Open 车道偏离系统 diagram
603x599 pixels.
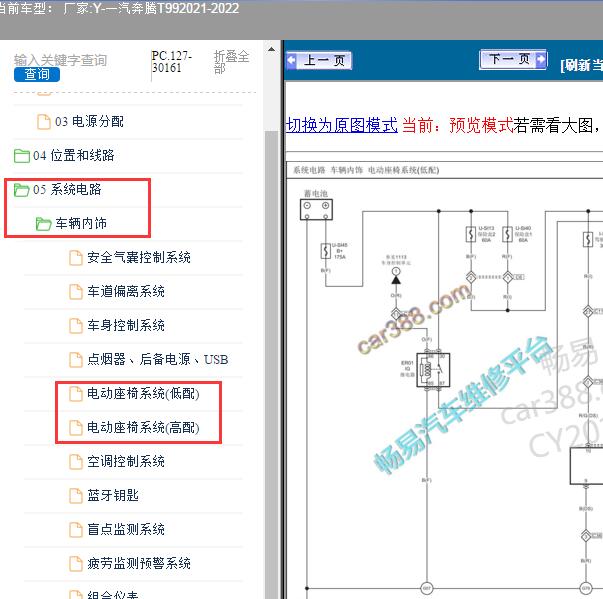pos(126,291)
